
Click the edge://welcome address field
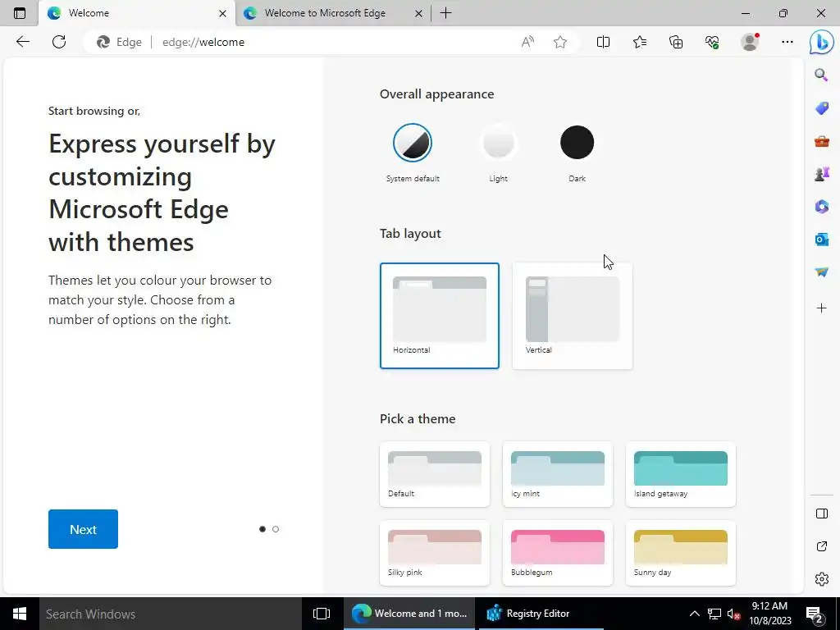(x=332, y=42)
